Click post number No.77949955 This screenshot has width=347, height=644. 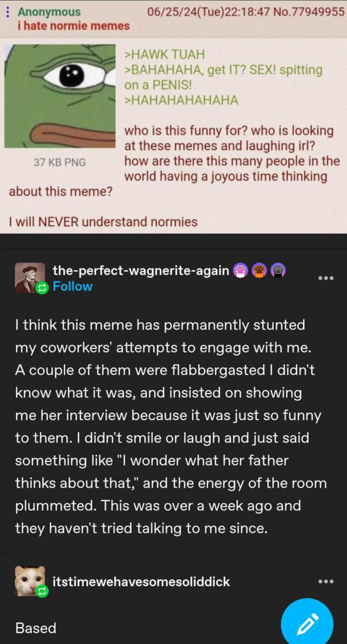tap(307, 12)
